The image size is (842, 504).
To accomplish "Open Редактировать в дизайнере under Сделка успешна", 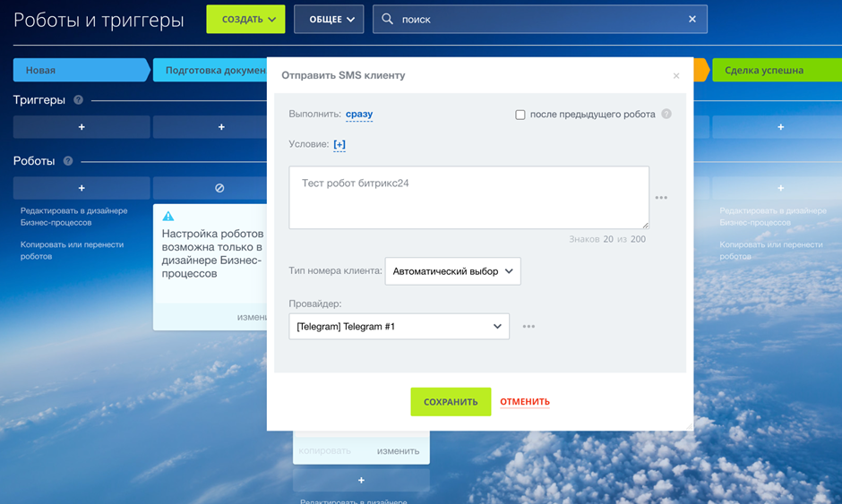I will pyautogui.click(x=773, y=217).
